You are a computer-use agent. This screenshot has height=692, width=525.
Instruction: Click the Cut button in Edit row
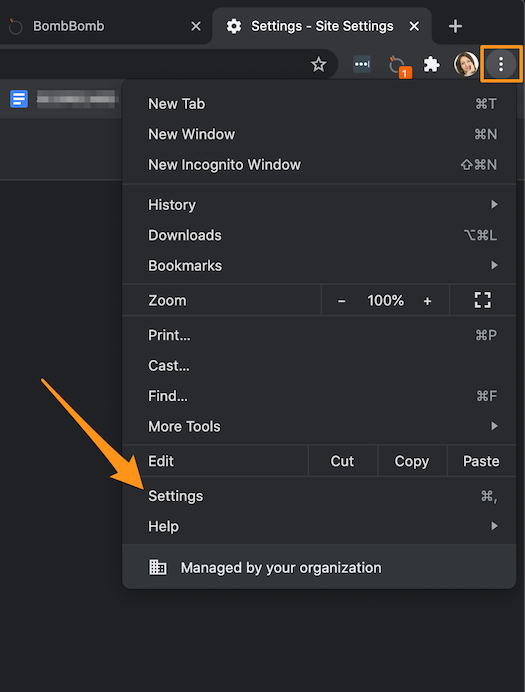342,461
